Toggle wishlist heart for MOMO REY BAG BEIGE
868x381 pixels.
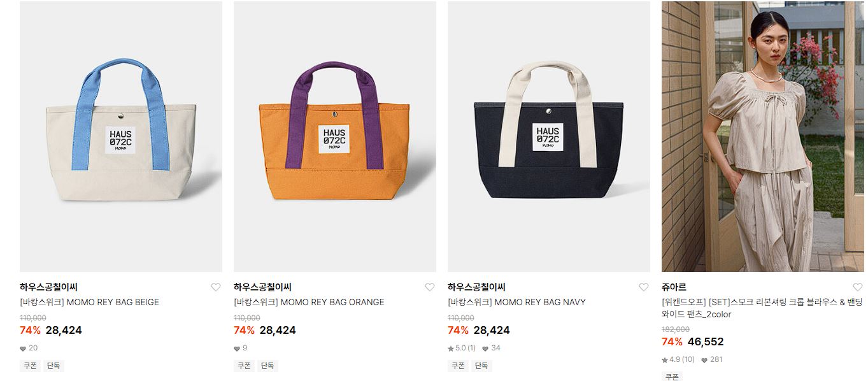(x=216, y=287)
